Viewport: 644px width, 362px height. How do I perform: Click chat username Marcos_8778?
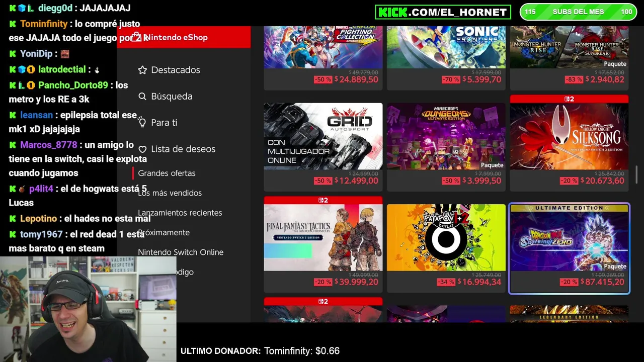[49, 145]
